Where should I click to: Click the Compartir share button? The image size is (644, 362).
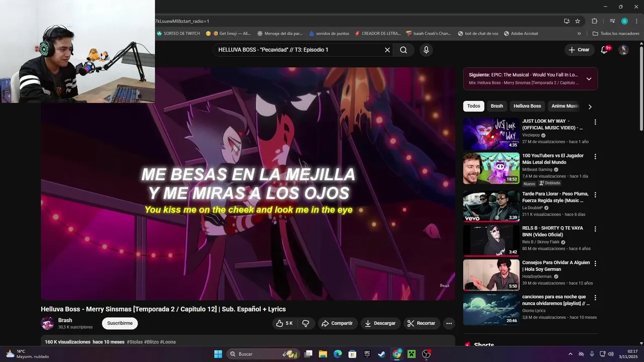[337, 323]
